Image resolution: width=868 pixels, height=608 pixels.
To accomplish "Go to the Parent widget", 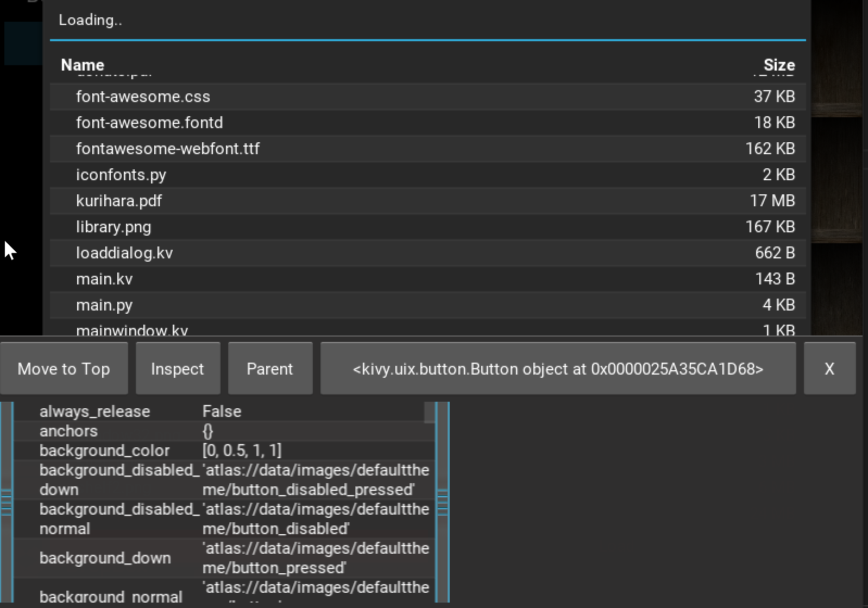I will click(270, 369).
